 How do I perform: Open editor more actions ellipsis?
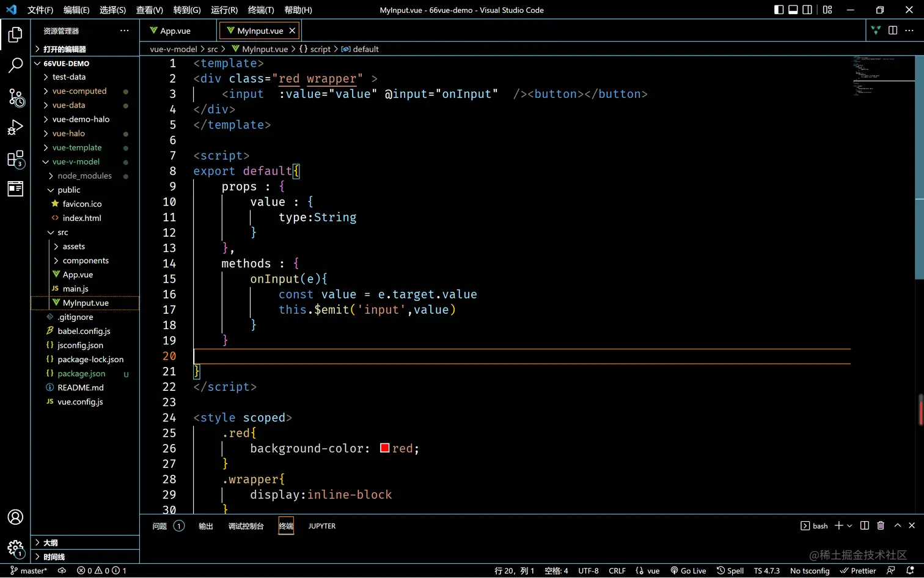[x=909, y=31]
